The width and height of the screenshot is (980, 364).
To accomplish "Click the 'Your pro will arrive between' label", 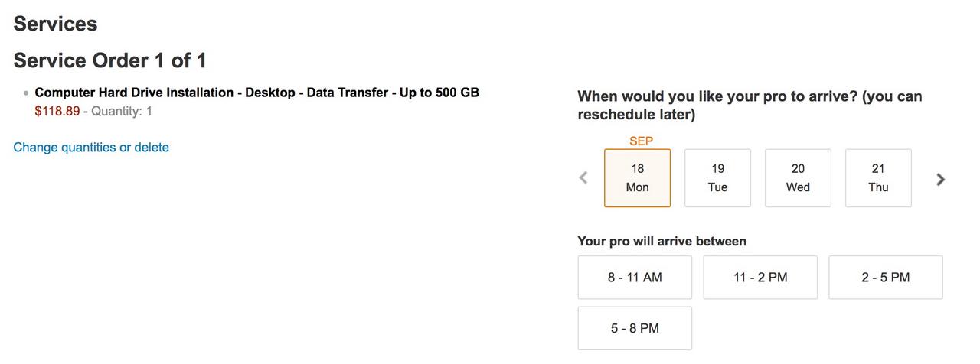I will pyautogui.click(x=661, y=242).
